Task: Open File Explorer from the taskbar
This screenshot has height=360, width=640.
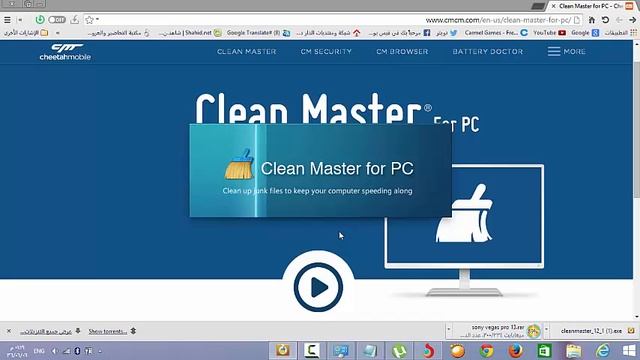Action: pos(573,351)
